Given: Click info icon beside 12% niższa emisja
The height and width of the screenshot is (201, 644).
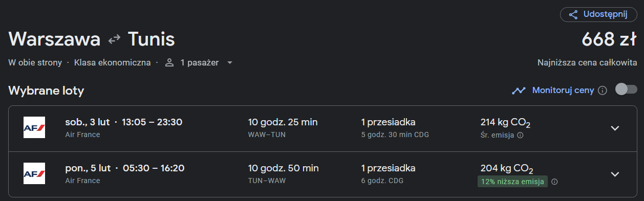Looking at the screenshot, I should click(554, 182).
